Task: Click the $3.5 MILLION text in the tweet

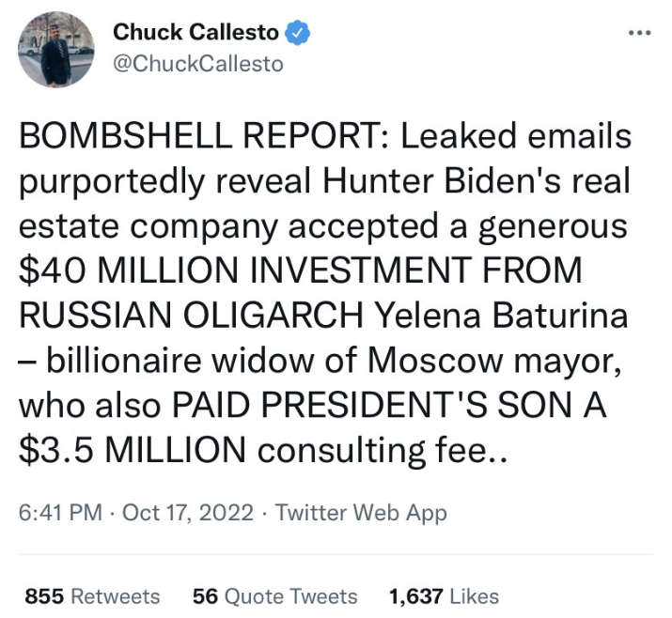Action: pyautogui.click(x=130, y=451)
